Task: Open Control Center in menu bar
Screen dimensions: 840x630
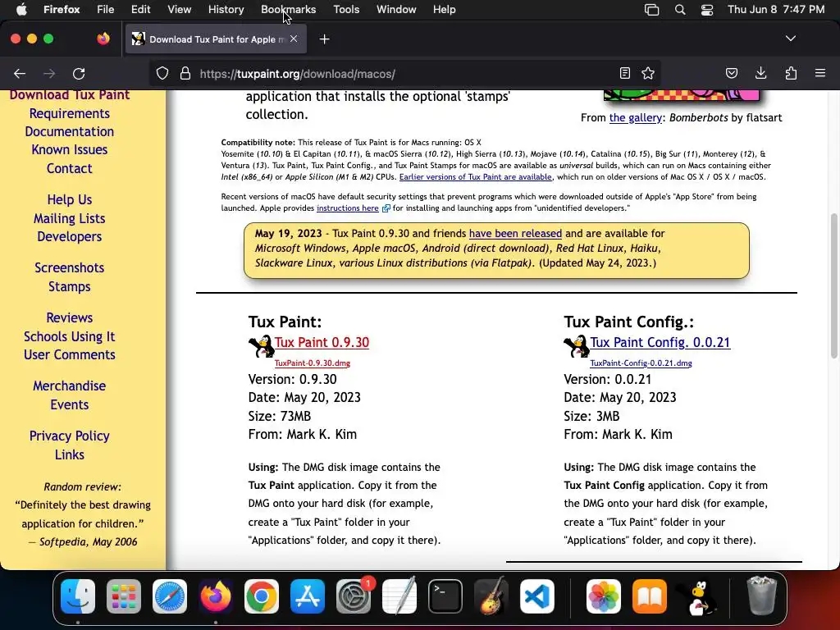Action: tap(706, 9)
